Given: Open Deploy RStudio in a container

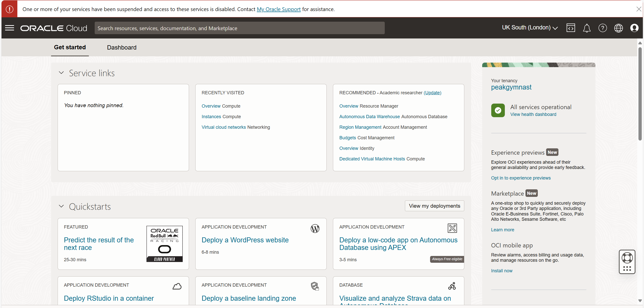Looking at the screenshot, I should click(x=109, y=298).
